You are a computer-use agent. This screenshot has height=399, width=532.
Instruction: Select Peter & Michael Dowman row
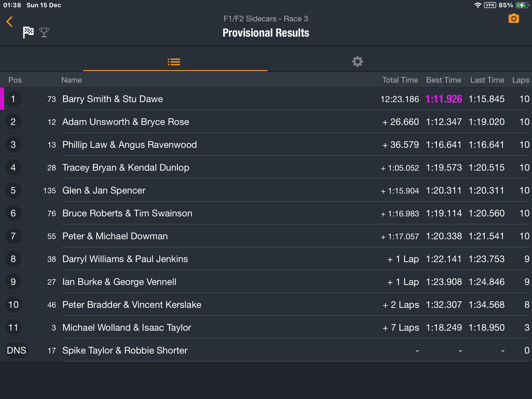(x=266, y=236)
